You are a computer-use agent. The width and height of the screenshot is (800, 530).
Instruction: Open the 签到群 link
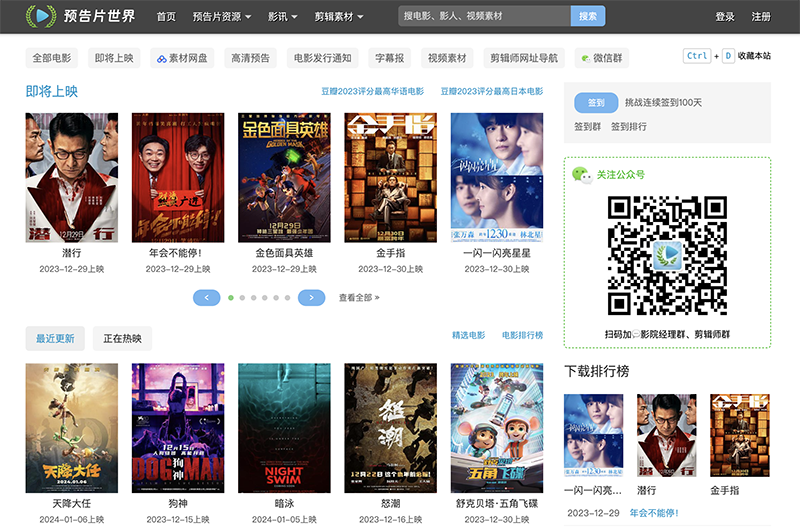click(587, 127)
